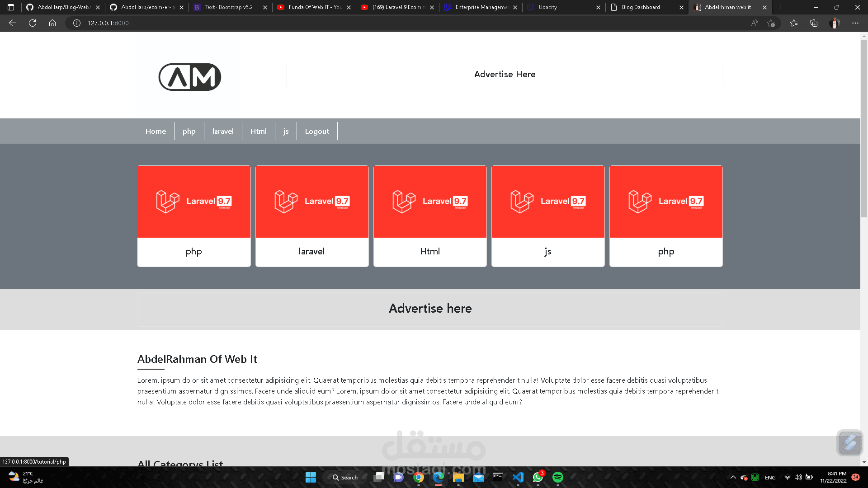The height and width of the screenshot is (488, 868).
Task: Show hidden system tray icons chevron
Action: (x=733, y=477)
